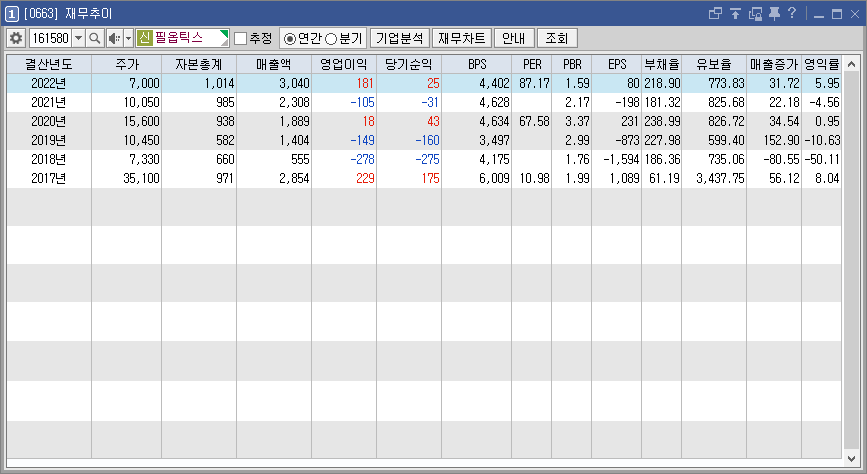Image resolution: width=867 pixels, height=474 pixels.
Task: Click PER value 87.17
Action: [531, 84]
